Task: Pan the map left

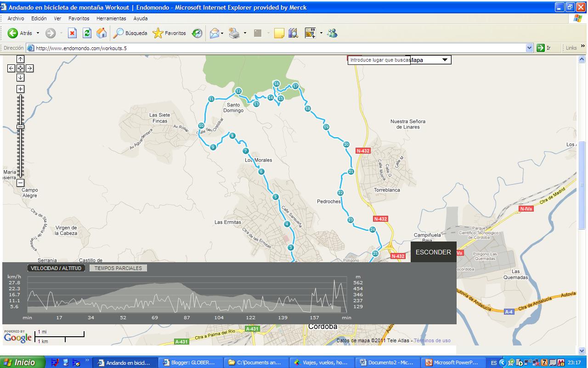Action: point(11,68)
